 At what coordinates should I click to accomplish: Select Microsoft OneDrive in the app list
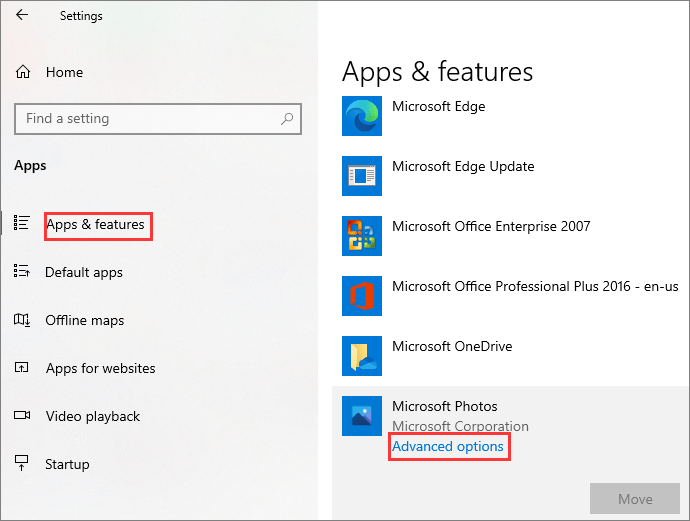452,346
